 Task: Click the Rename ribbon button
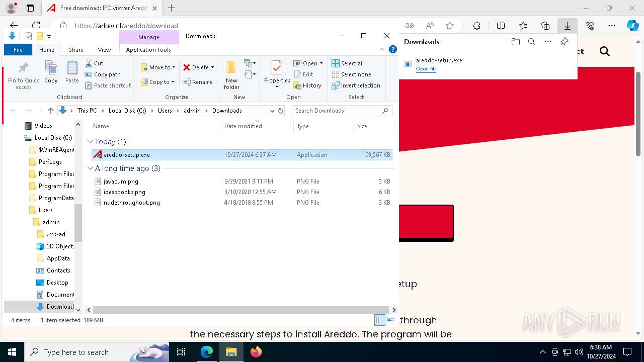[x=197, y=82]
